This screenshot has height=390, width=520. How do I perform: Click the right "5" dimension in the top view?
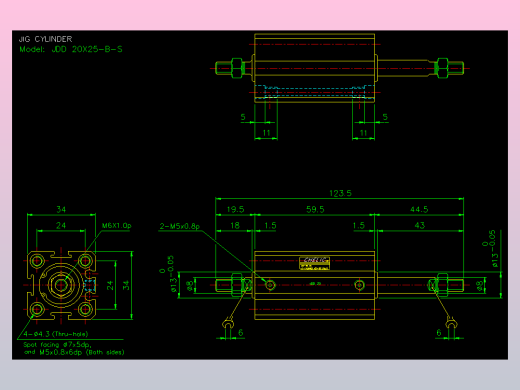[x=385, y=117]
